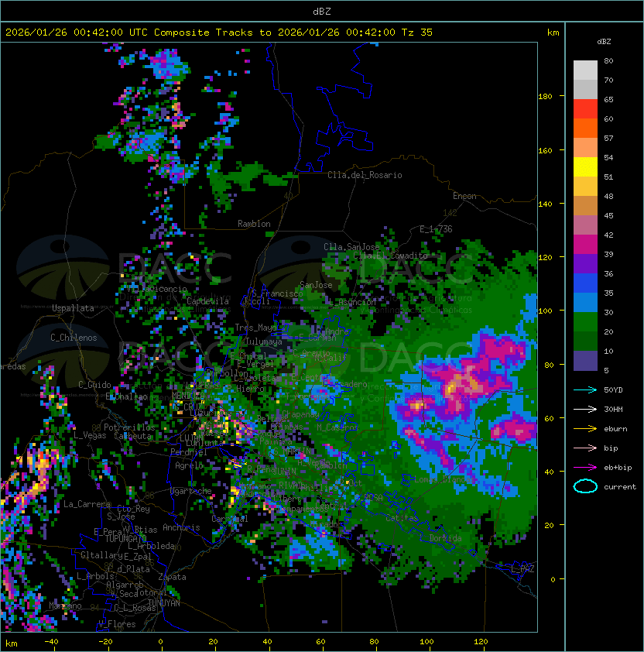Image resolution: width=644 pixels, height=652 pixels.
Task: Select the yellow eburn arrow legend symbol
Action: [x=585, y=429]
